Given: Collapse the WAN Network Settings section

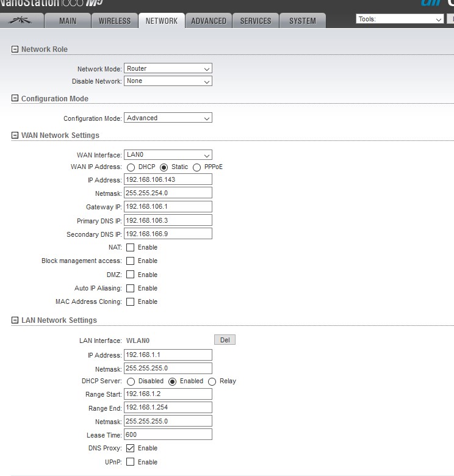Looking at the screenshot, I should pos(15,135).
